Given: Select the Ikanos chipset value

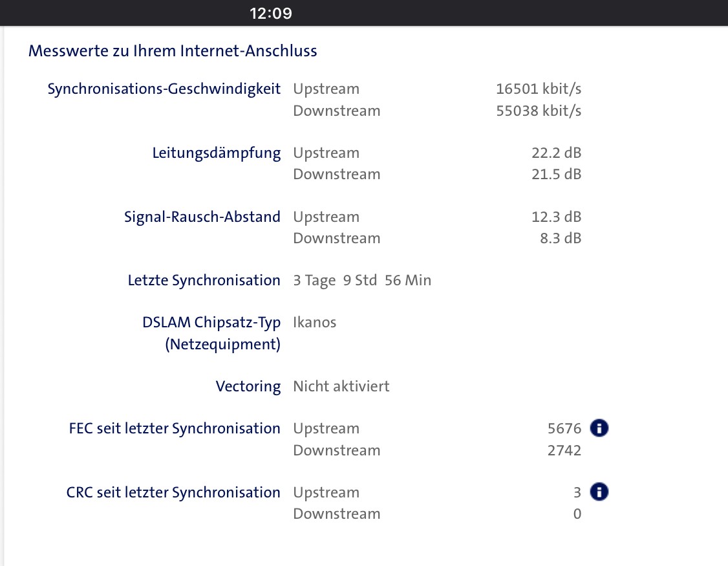Looking at the screenshot, I should [x=315, y=322].
